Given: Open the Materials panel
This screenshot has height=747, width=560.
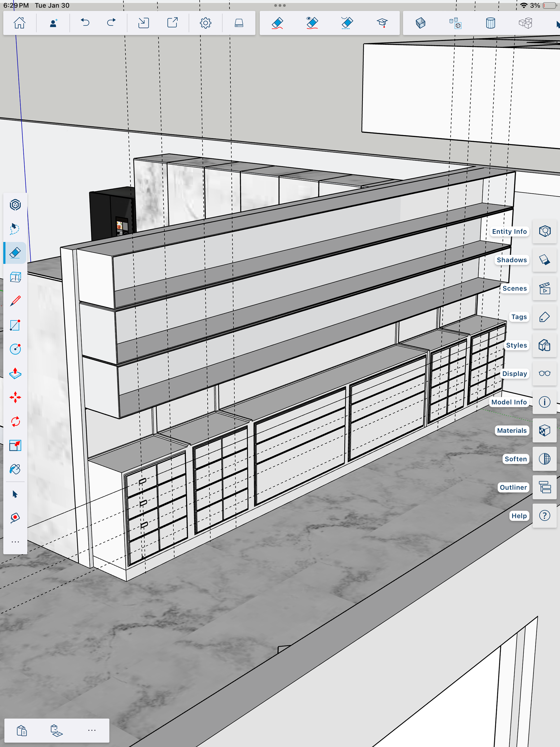Looking at the screenshot, I should point(545,431).
